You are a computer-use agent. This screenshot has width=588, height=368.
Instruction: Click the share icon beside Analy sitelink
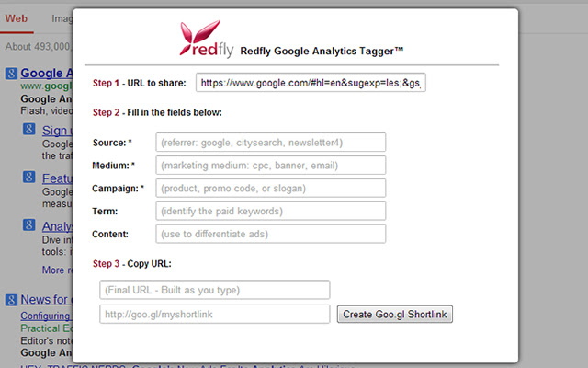(28, 224)
